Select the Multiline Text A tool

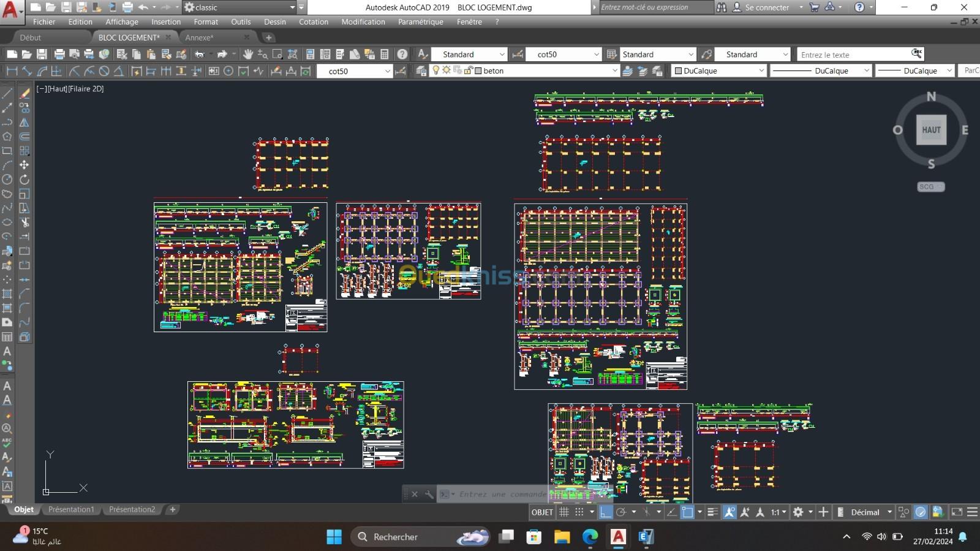(7, 351)
